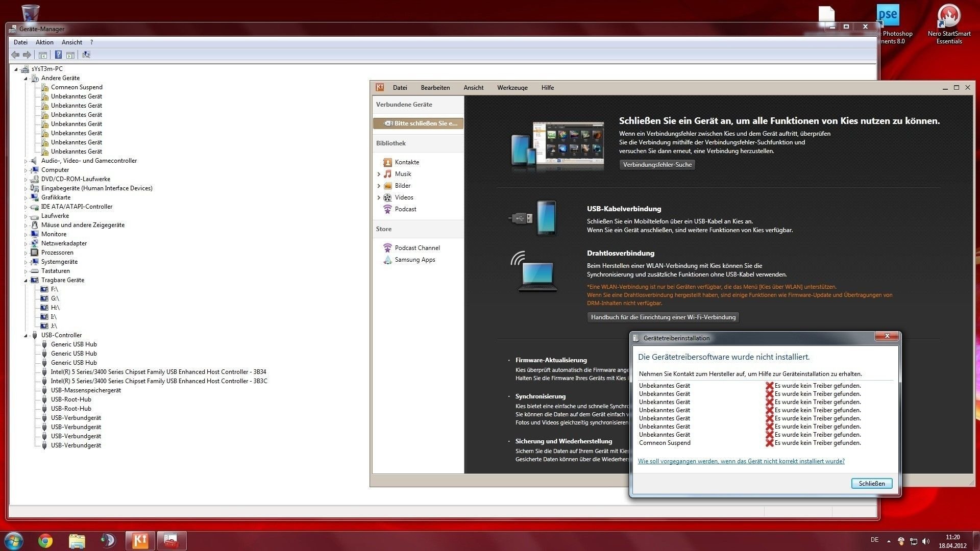Click the scan for hardware changes icon

click(x=86, y=55)
